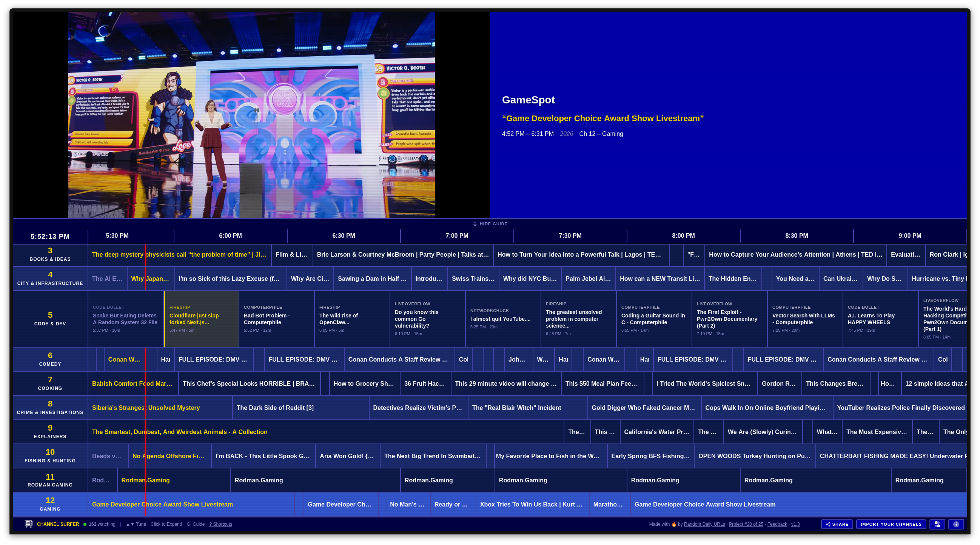Screen dimensions: 980x545
Task: Click the Share button
Action: tap(837, 524)
